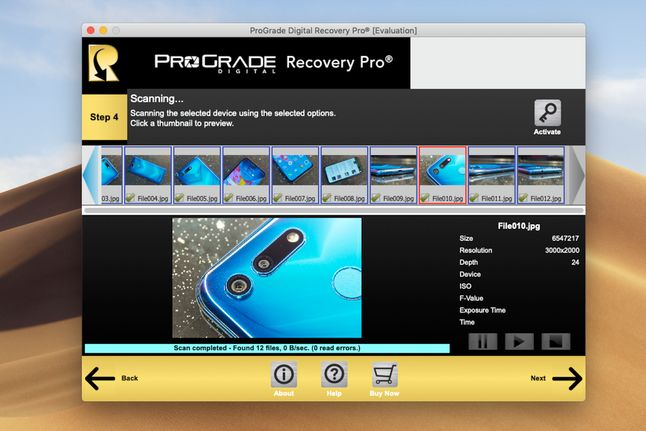Preview the File004.jpg thumbnail image
This screenshot has height=431, width=646.
[x=148, y=170]
